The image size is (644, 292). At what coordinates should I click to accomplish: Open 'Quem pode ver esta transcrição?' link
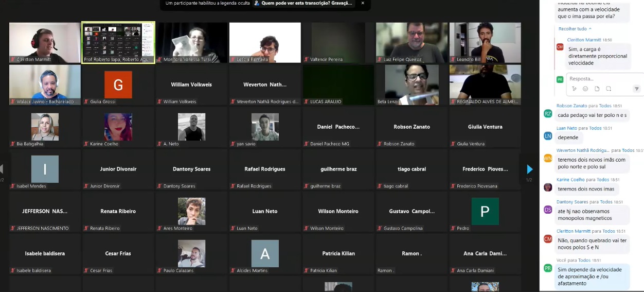point(302,3)
